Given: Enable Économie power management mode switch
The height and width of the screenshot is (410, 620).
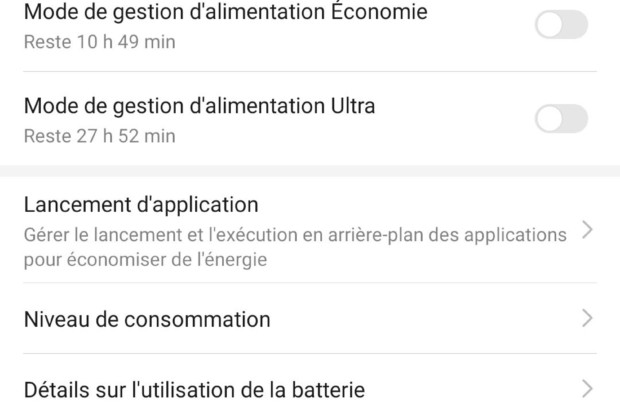Looking at the screenshot, I should 561,24.
